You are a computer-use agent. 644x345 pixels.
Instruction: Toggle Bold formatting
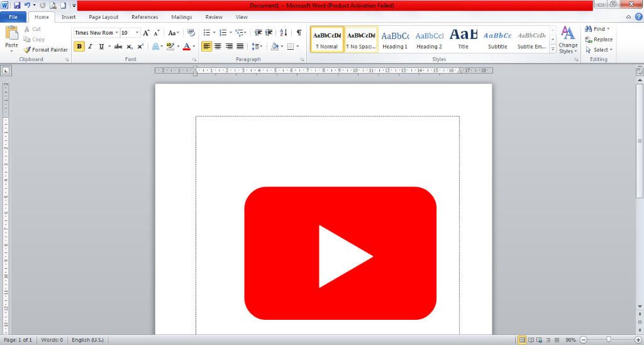79,47
